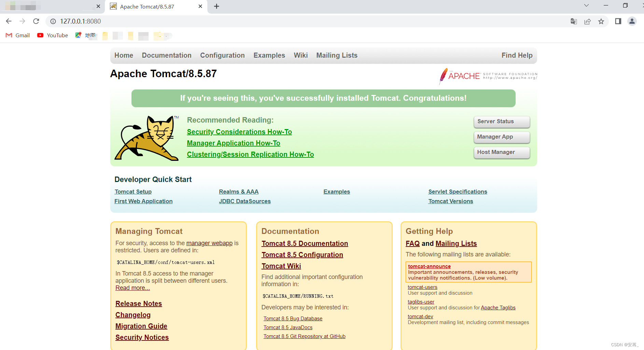The height and width of the screenshot is (350, 644).
Task: Open the Google Translate icon in address bar
Action: (574, 21)
